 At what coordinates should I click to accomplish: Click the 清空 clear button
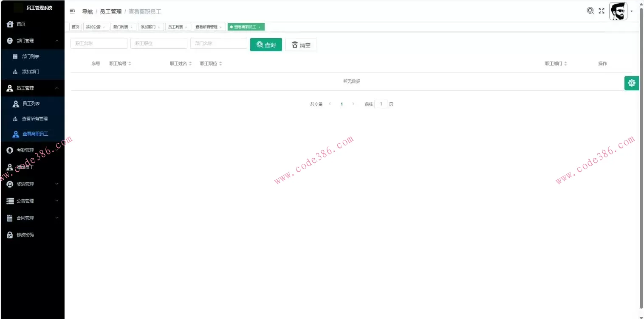pos(301,44)
